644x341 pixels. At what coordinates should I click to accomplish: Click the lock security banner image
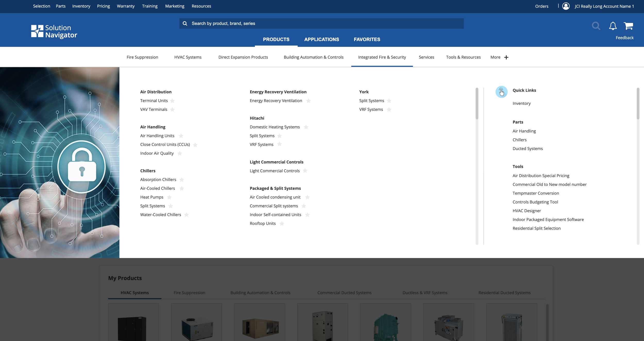click(x=60, y=162)
